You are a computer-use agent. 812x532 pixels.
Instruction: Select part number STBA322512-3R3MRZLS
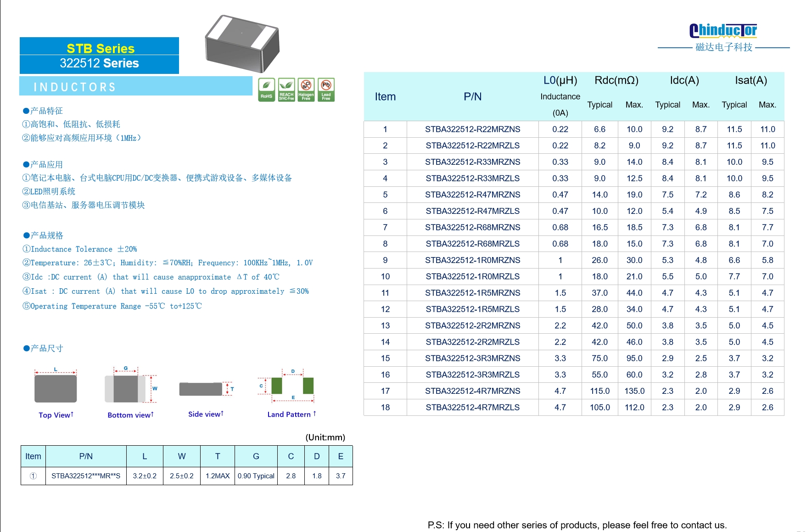click(472, 375)
